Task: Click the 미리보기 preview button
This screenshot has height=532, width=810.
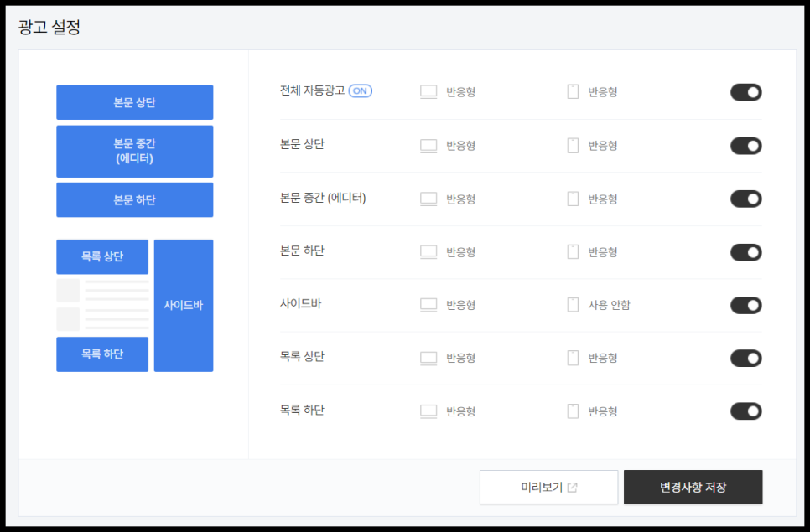Action: point(548,487)
